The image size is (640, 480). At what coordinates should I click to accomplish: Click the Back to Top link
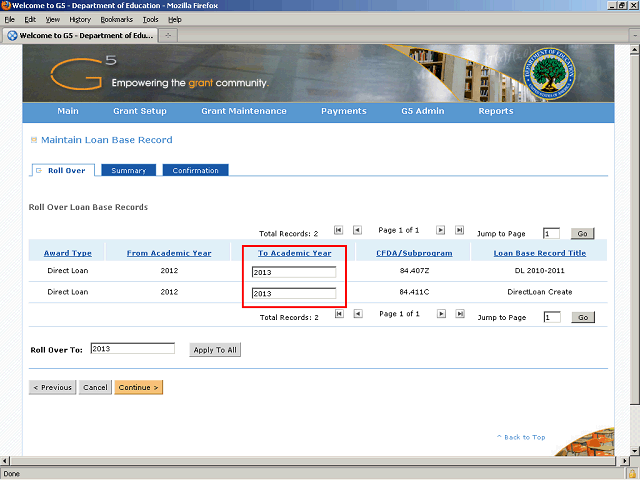521,437
